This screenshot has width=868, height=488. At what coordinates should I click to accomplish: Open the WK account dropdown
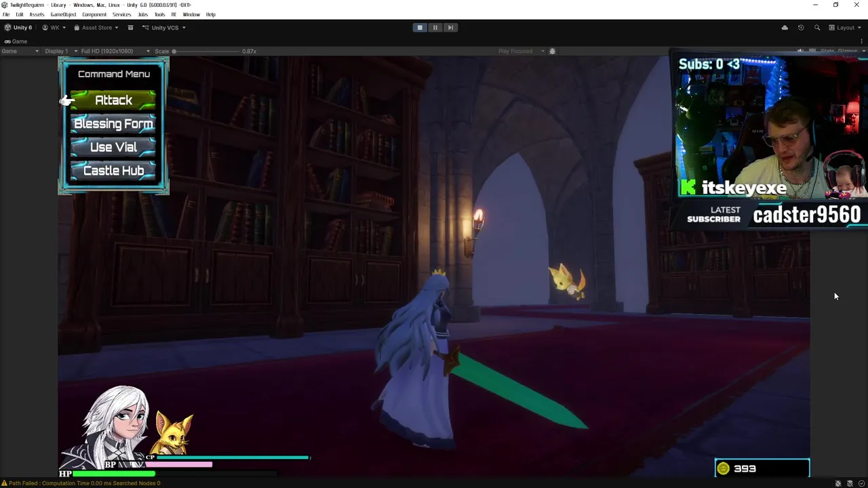coord(54,28)
